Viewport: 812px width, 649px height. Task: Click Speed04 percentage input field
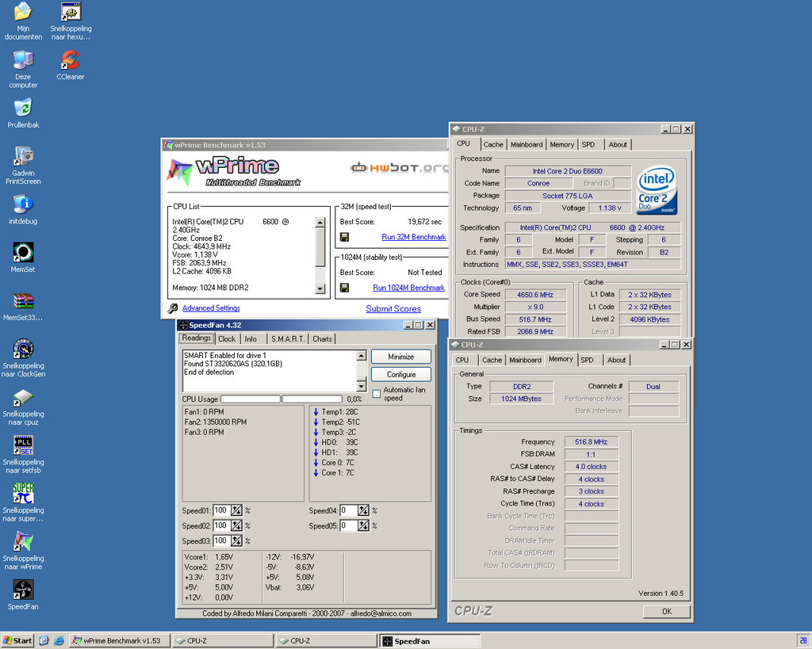(x=349, y=511)
